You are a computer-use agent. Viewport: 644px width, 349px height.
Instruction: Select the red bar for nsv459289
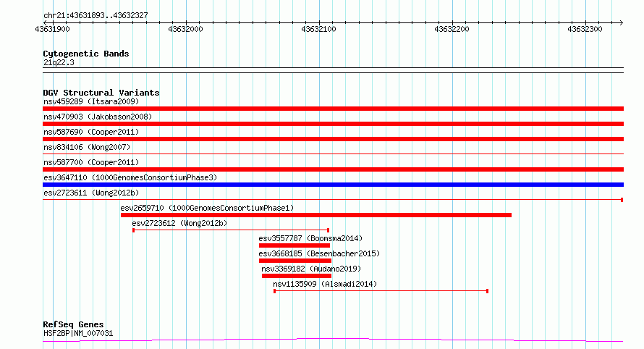point(333,109)
